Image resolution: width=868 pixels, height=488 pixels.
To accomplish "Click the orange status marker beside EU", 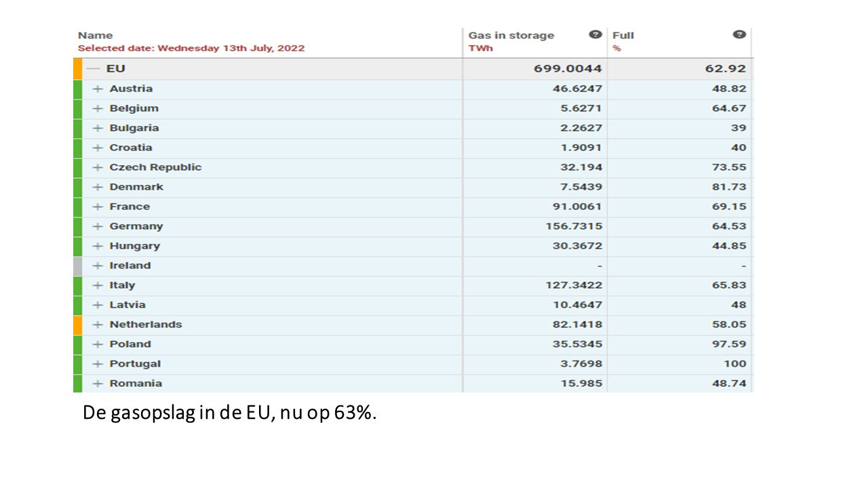I will point(77,69).
